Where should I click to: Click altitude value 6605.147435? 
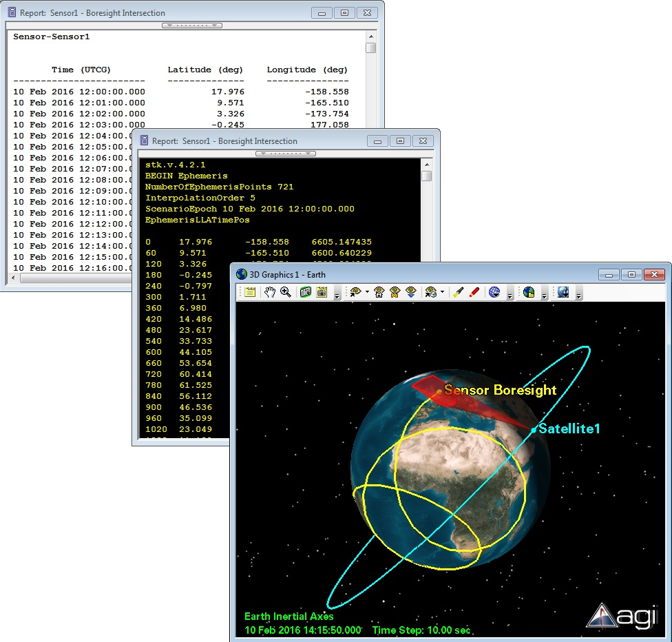pyautogui.click(x=342, y=242)
